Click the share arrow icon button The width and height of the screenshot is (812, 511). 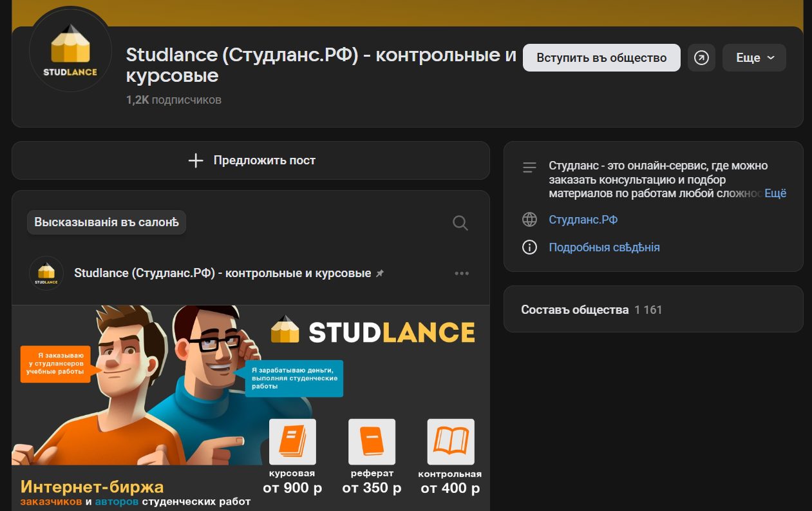pyautogui.click(x=701, y=58)
